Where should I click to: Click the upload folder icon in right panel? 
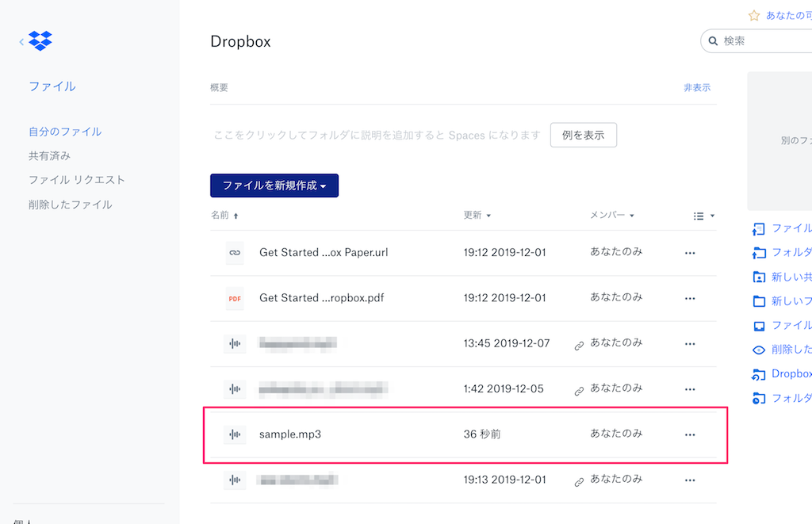tap(759, 253)
